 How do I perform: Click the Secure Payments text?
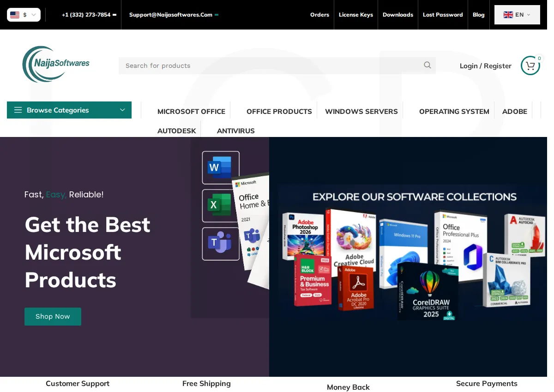pyautogui.click(x=487, y=384)
